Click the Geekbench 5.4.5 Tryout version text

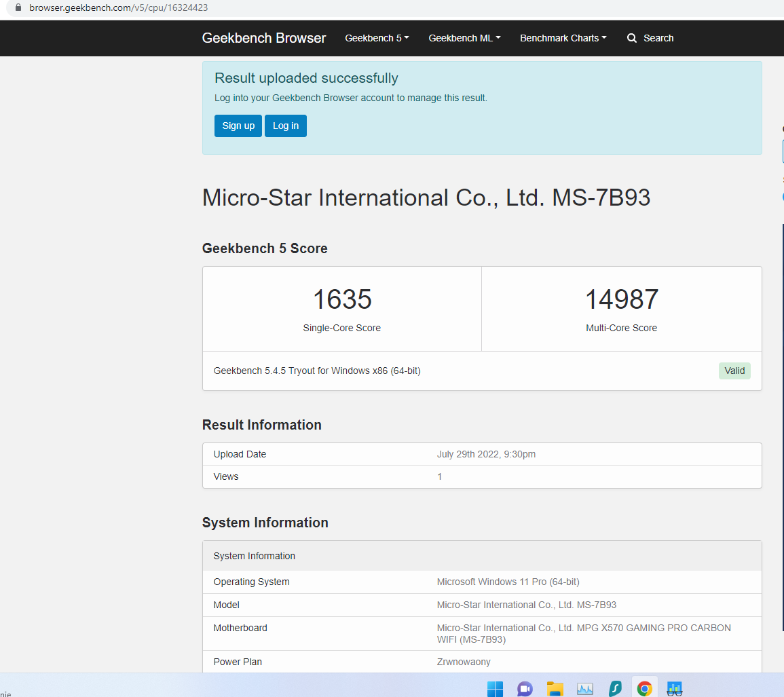[x=317, y=371]
